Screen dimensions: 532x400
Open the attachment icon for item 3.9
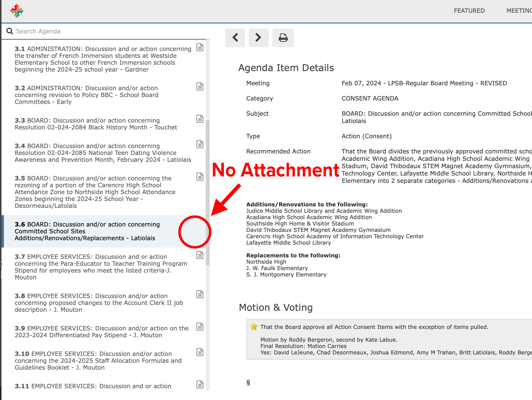pyautogui.click(x=200, y=327)
